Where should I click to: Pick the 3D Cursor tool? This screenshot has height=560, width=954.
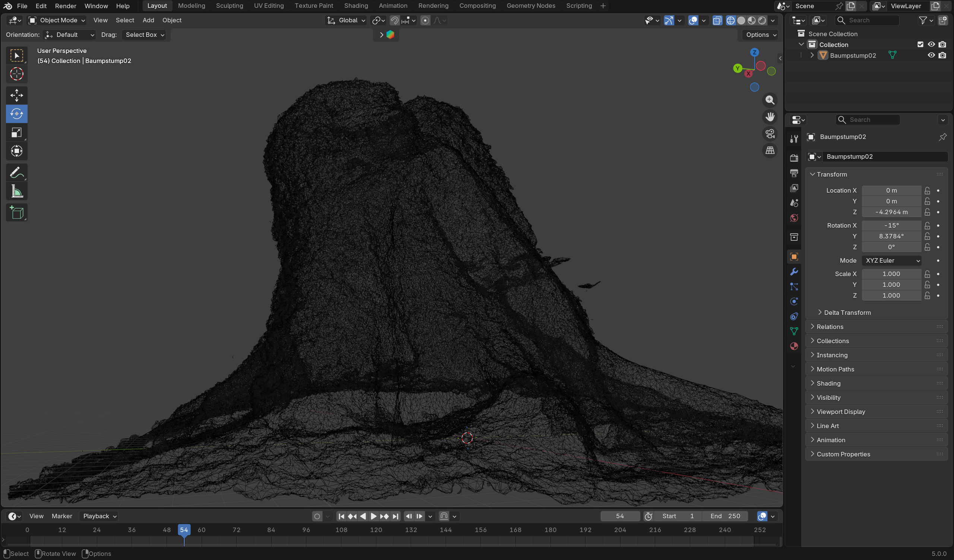tap(17, 74)
